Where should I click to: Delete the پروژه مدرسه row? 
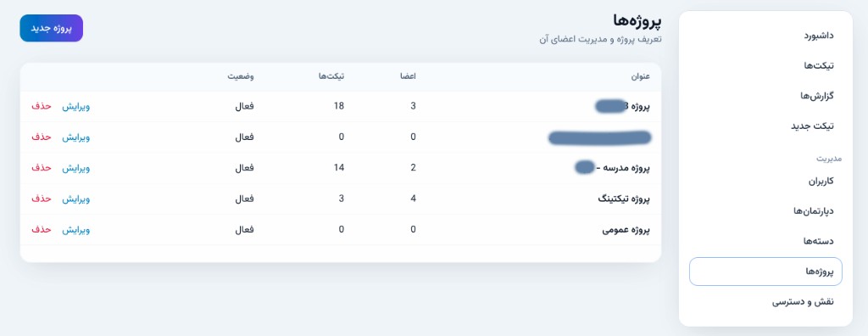41,167
